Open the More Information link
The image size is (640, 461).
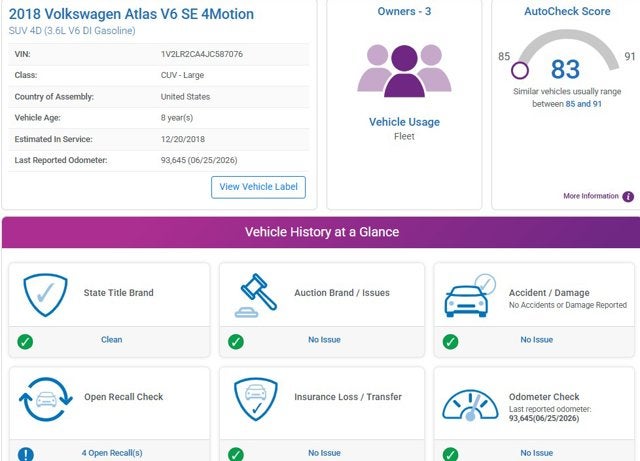(x=591, y=196)
